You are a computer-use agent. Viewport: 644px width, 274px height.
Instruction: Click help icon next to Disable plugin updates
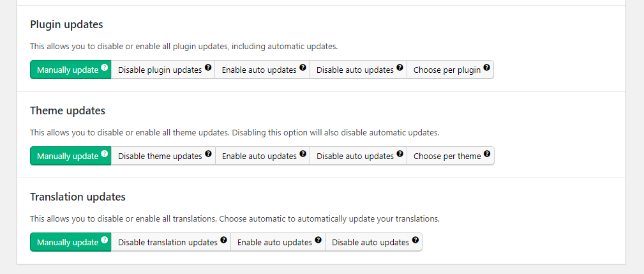[208, 67]
